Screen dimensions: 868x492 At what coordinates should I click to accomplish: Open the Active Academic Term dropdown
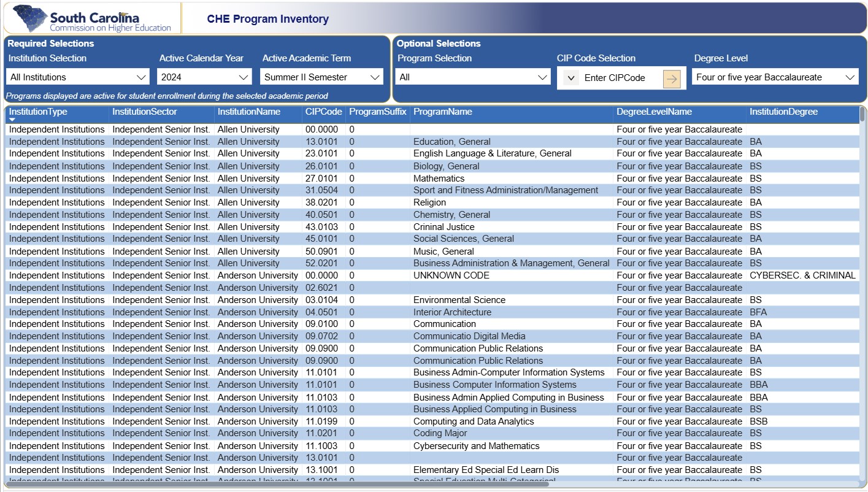(322, 77)
